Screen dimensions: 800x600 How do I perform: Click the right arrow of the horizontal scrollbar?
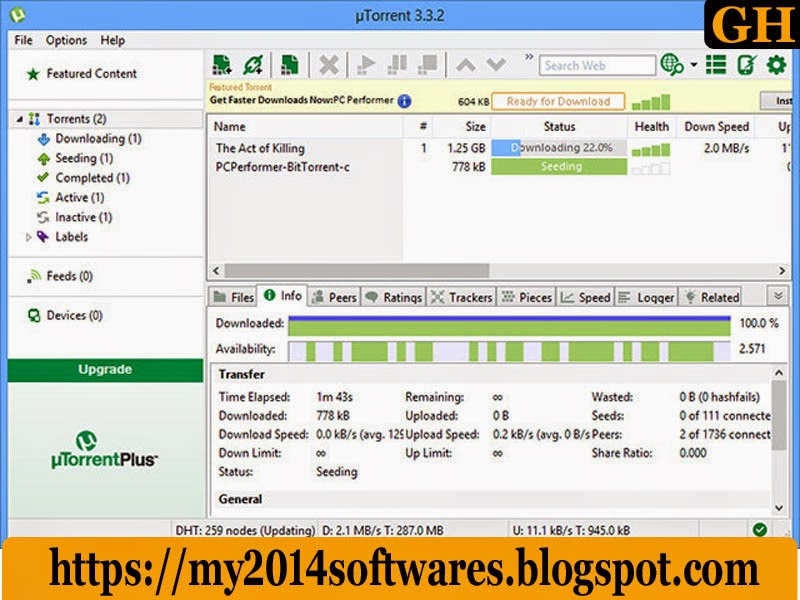[782, 271]
